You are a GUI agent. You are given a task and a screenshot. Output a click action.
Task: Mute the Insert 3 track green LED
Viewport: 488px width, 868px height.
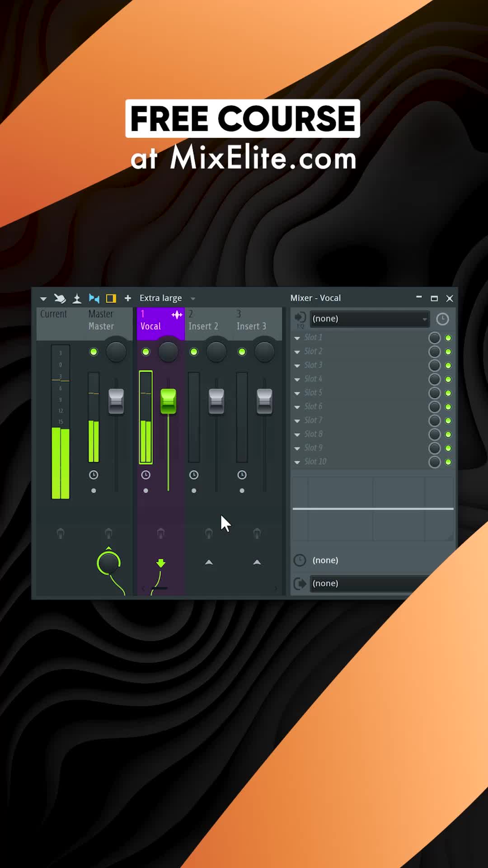[x=242, y=352]
